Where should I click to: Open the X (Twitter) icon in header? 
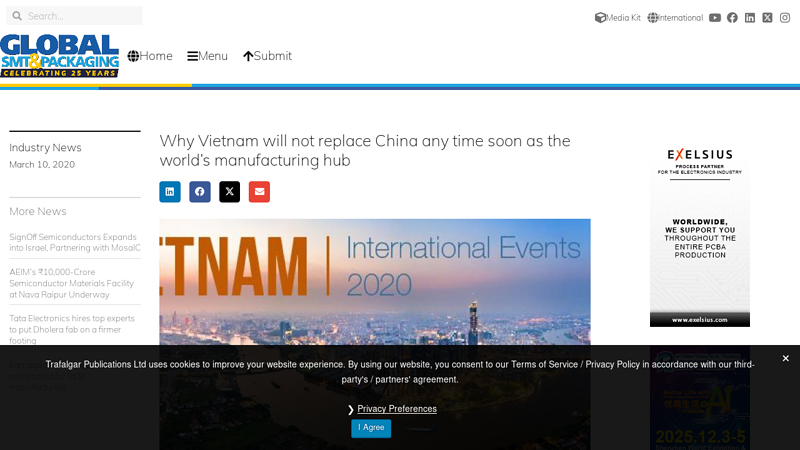[x=767, y=18]
